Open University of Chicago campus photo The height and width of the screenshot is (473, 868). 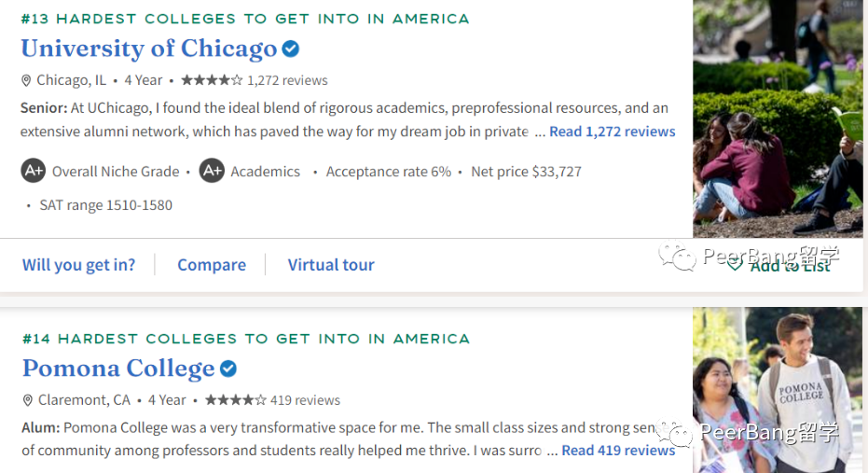click(778, 119)
